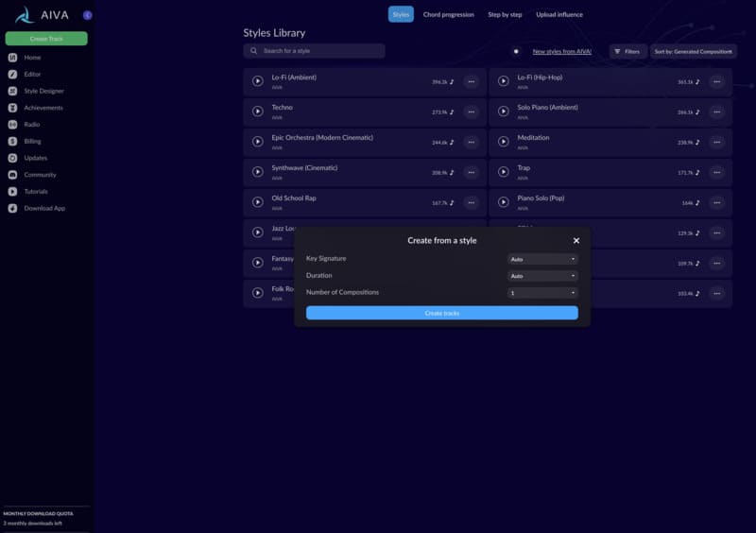Open more options for Meditation
This screenshot has height=533, width=756.
(717, 143)
